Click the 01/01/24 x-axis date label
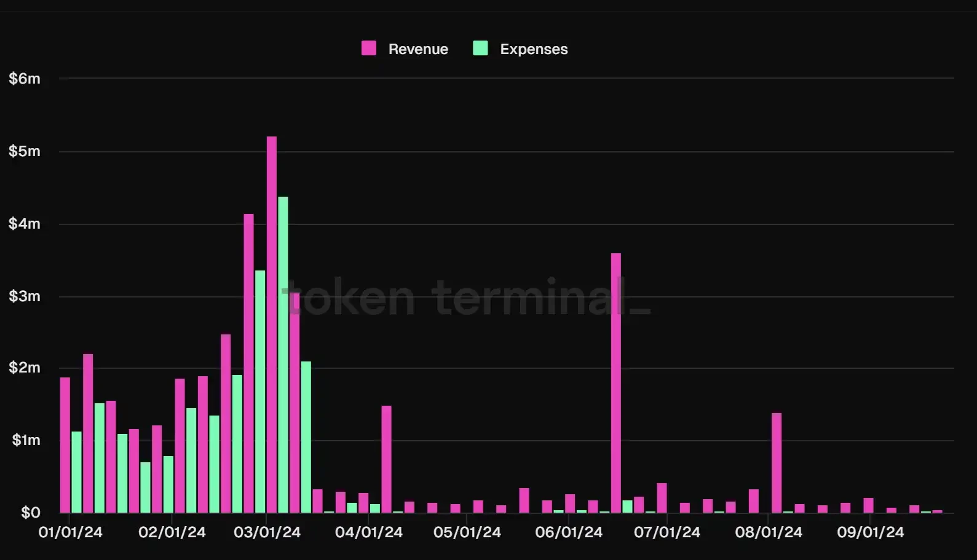This screenshot has height=560, width=977. pos(71,532)
